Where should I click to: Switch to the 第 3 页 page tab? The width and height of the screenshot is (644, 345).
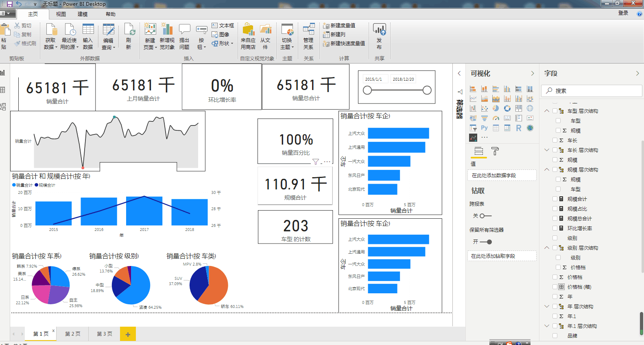click(x=105, y=334)
